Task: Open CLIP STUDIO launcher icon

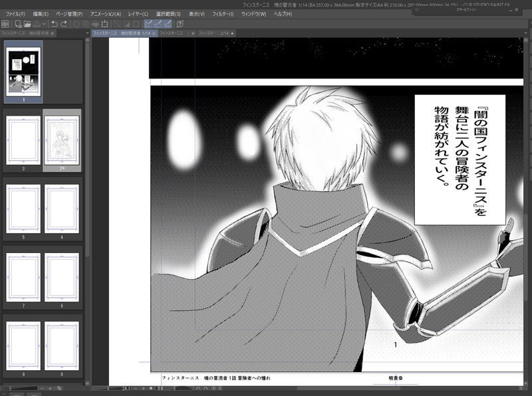Action: 5,24
